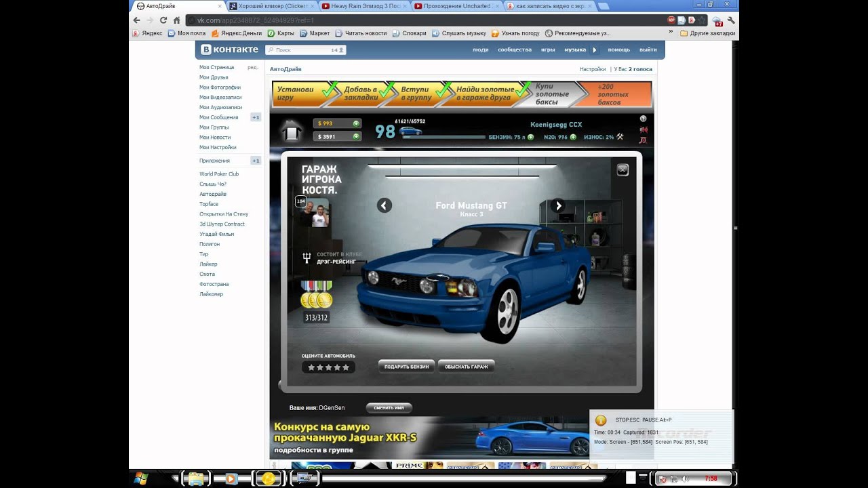Open музыка in VK header
868x488 pixels.
tap(575, 49)
